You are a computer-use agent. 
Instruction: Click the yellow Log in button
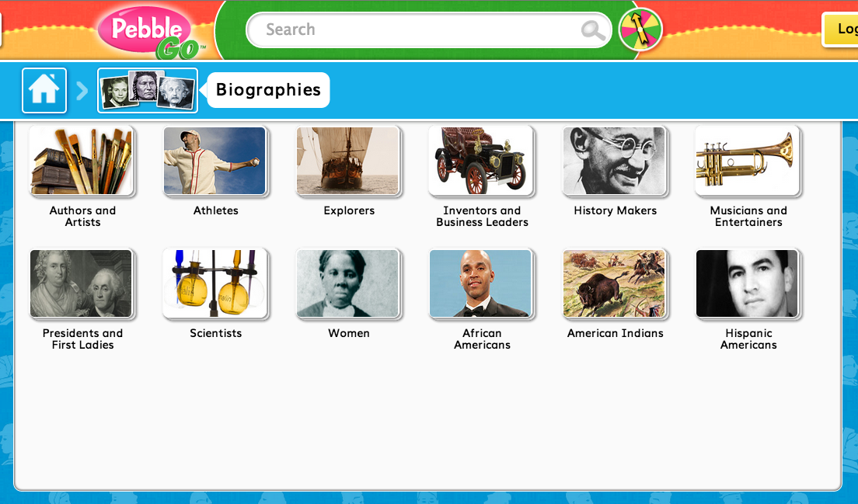(x=840, y=29)
